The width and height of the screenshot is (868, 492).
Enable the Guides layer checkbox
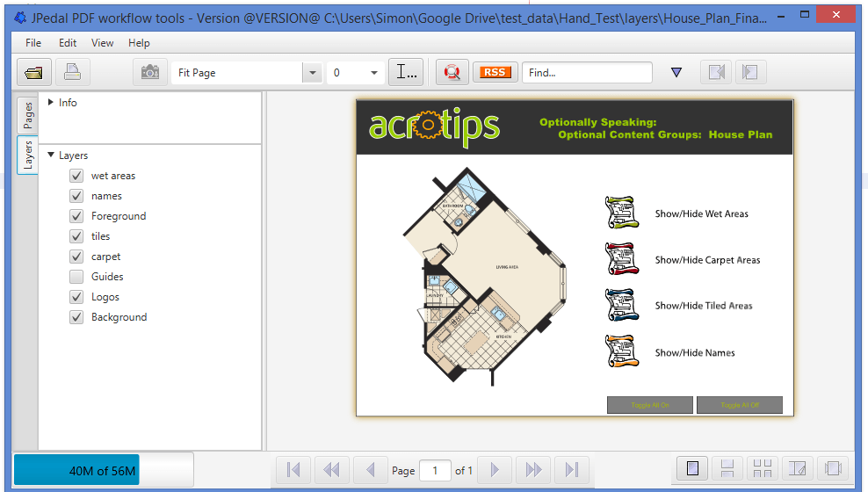point(76,277)
